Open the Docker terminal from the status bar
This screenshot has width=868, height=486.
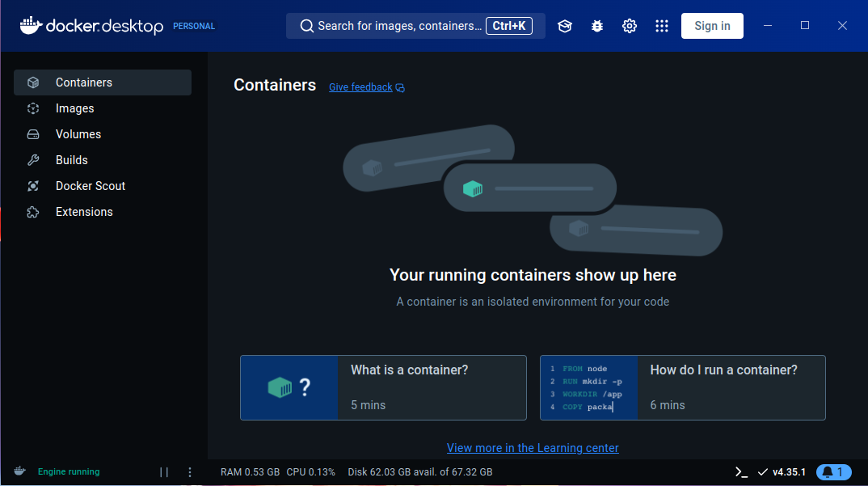point(741,471)
